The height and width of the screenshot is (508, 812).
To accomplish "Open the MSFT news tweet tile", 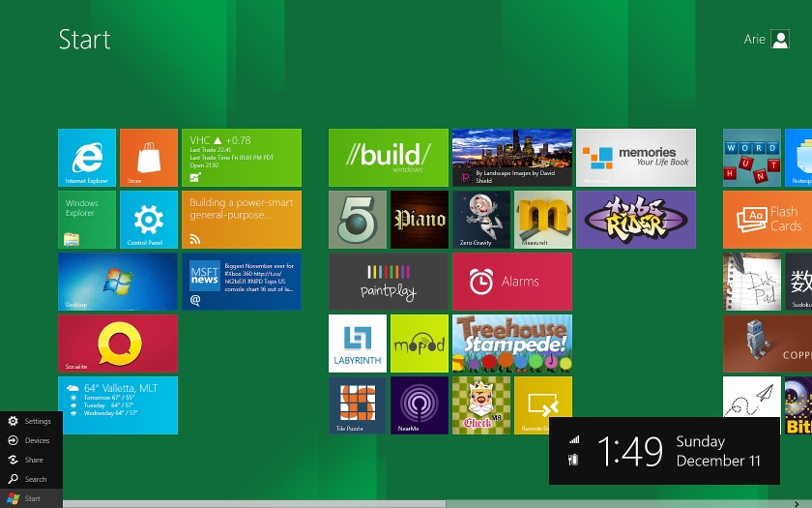I will click(x=242, y=282).
